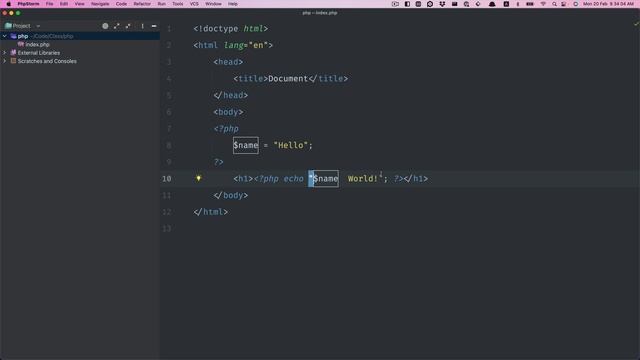The width and height of the screenshot is (640, 360).
Task: Click the closing </html> tag on line 12
Action: point(211,212)
